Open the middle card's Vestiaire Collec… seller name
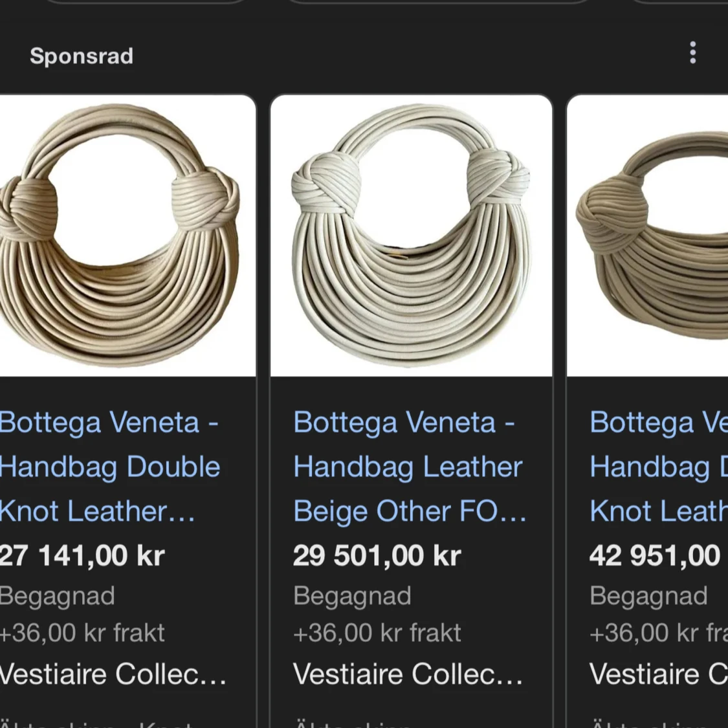The width and height of the screenshot is (728, 728). coord(408,674)
